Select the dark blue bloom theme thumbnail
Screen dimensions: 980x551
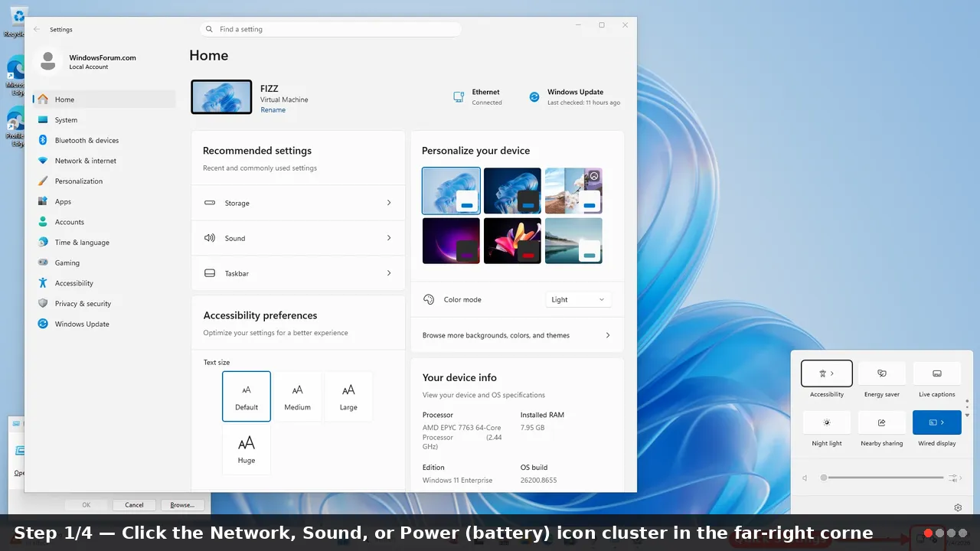pos(512,191)
